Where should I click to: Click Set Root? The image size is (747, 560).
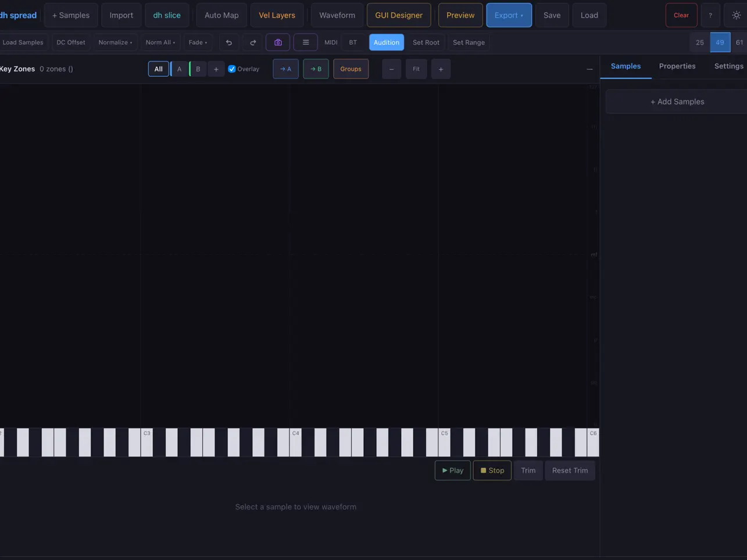point(426,42)
